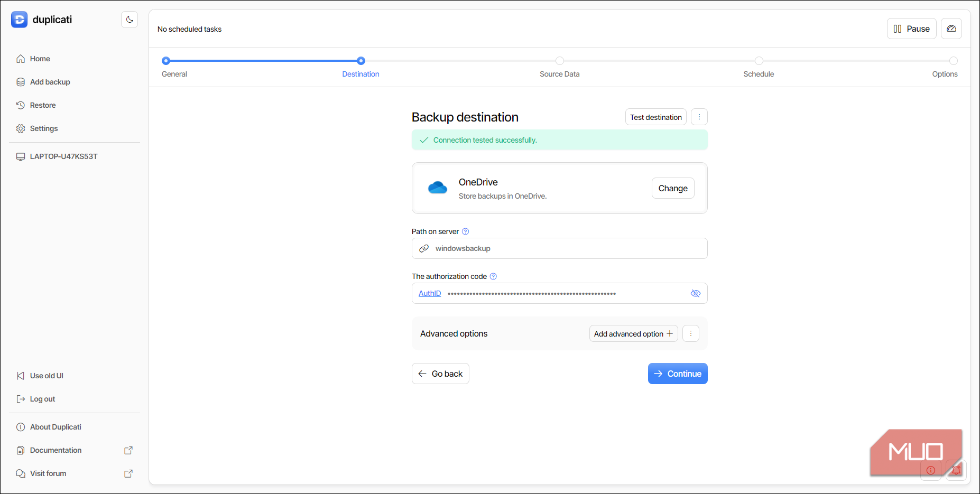Viewport: 980px width, 494px height.
Task: Open the throttle speed gauge icon
Action: 951,29
